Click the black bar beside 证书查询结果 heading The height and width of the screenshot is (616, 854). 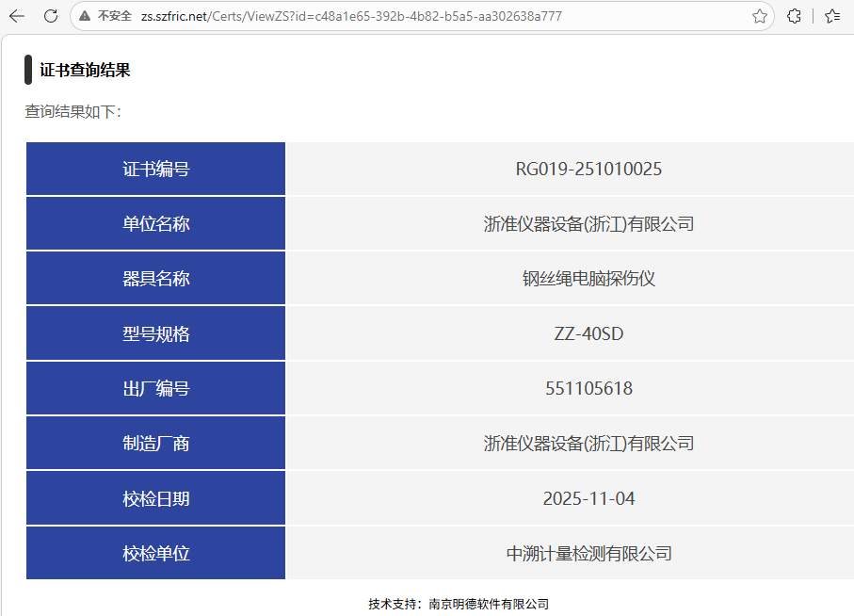(28, 70)
